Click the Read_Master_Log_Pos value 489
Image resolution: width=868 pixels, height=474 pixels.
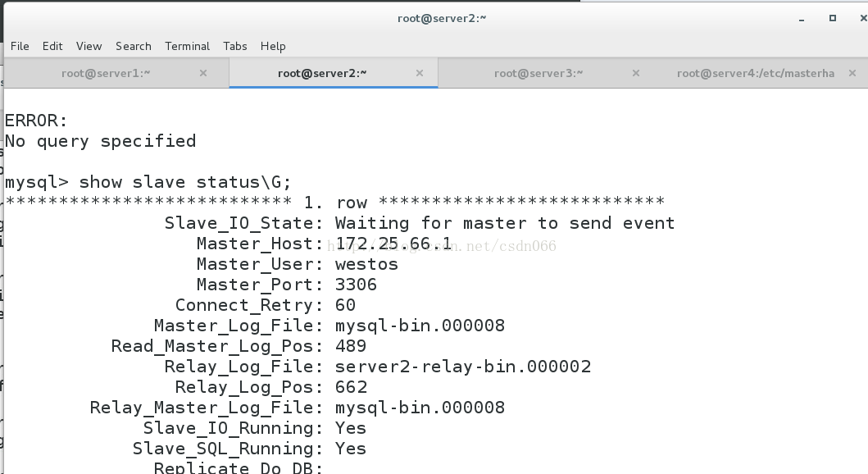pos(351,346)
